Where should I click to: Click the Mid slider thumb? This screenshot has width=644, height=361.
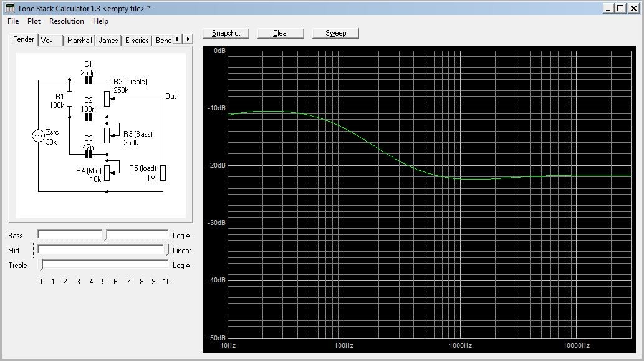pos(167,250)
